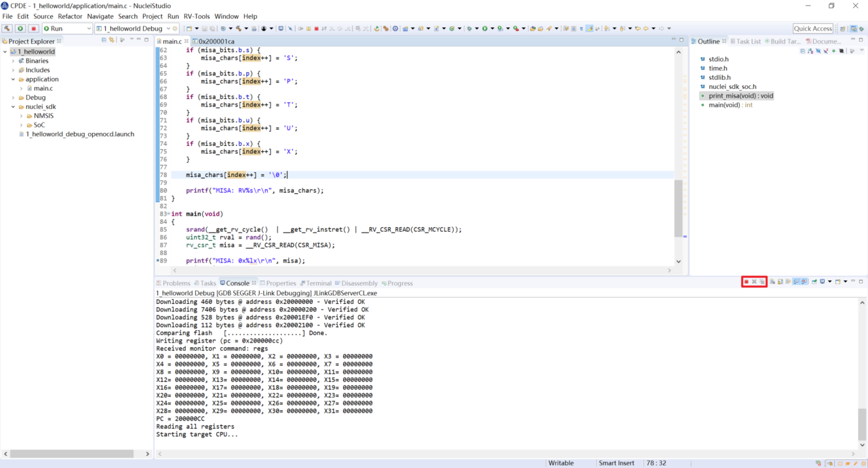Screen dimensions: 868x468
Task: Click the Quick Access search field
Action: [x=812, y=28]
